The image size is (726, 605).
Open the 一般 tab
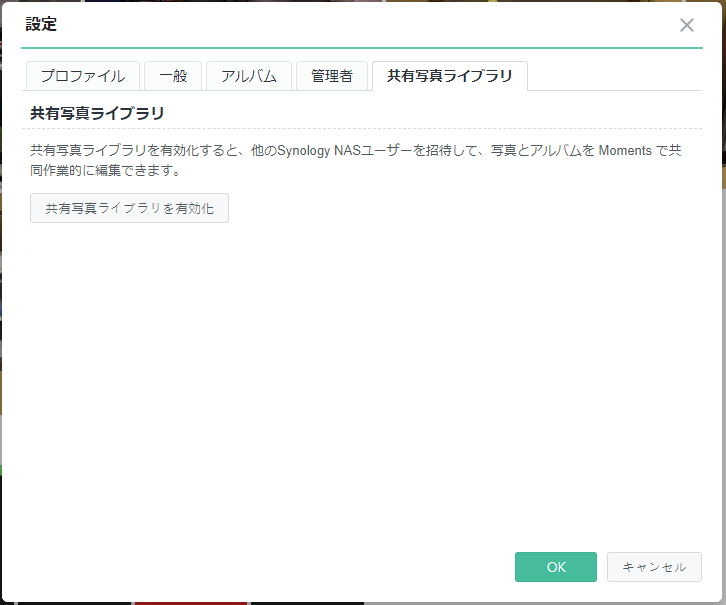tap(173, 76)
